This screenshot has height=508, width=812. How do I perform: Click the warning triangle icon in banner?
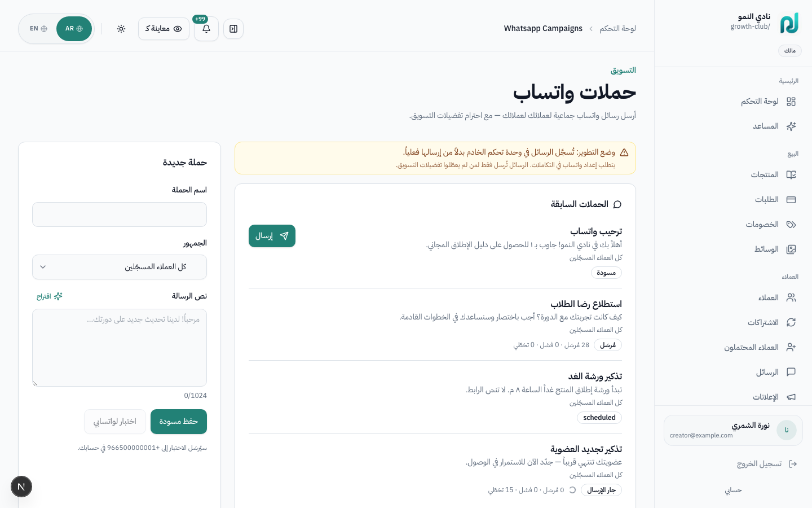tap(624, 152)
